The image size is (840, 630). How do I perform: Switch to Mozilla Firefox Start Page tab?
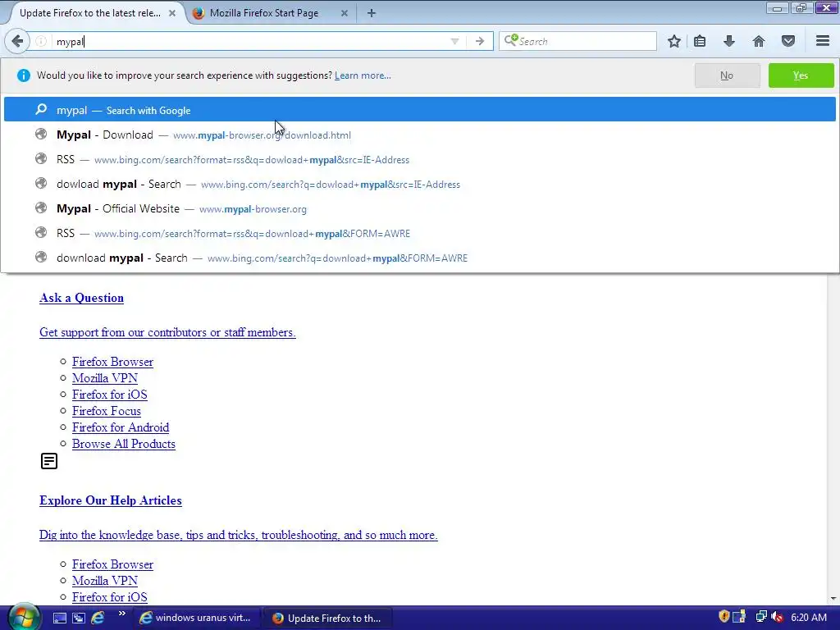click(x=263, y=13)
